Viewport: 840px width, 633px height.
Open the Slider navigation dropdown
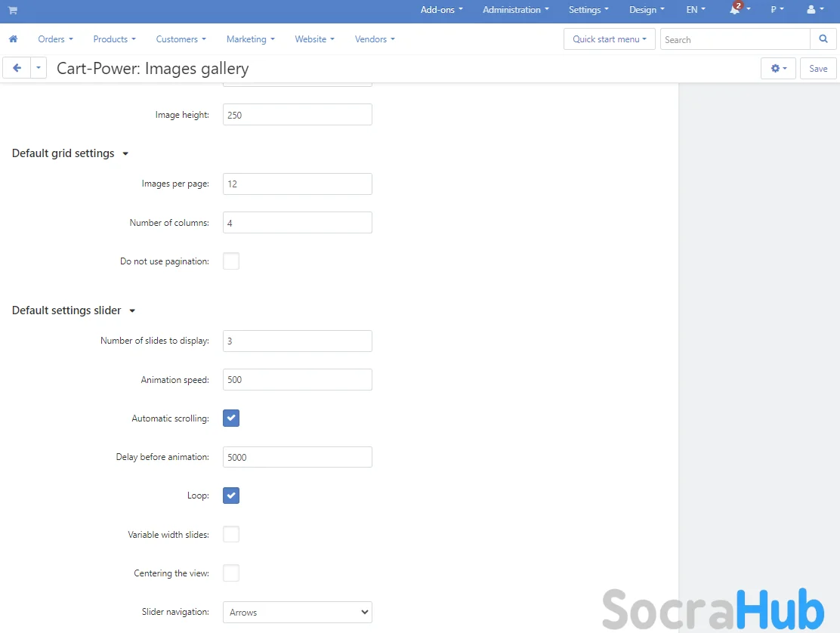pyautogui.click(x=297, y=612)
